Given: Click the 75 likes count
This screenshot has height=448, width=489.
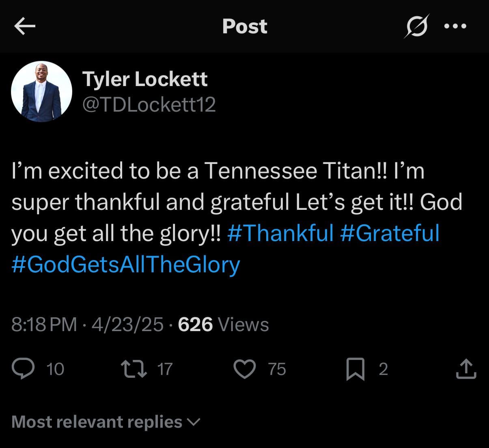Looking at the screenshot, I should [277, 369].
